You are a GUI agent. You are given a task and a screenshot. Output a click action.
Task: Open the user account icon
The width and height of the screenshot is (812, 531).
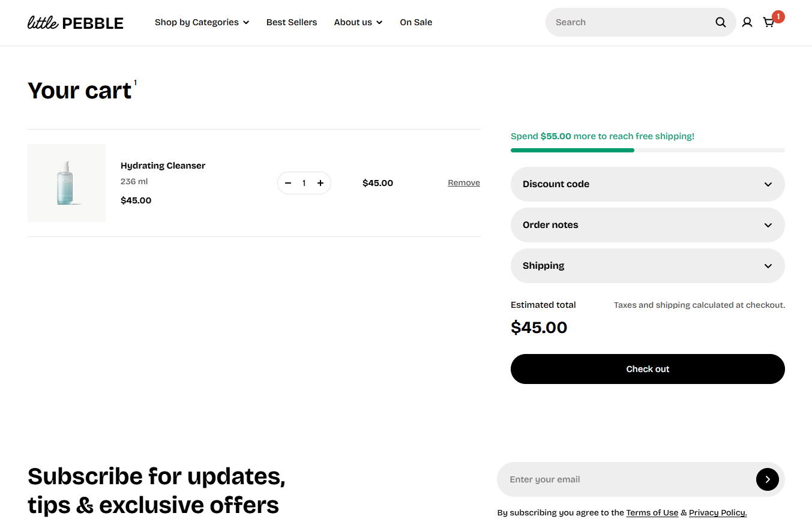click(x=747, y=22)
